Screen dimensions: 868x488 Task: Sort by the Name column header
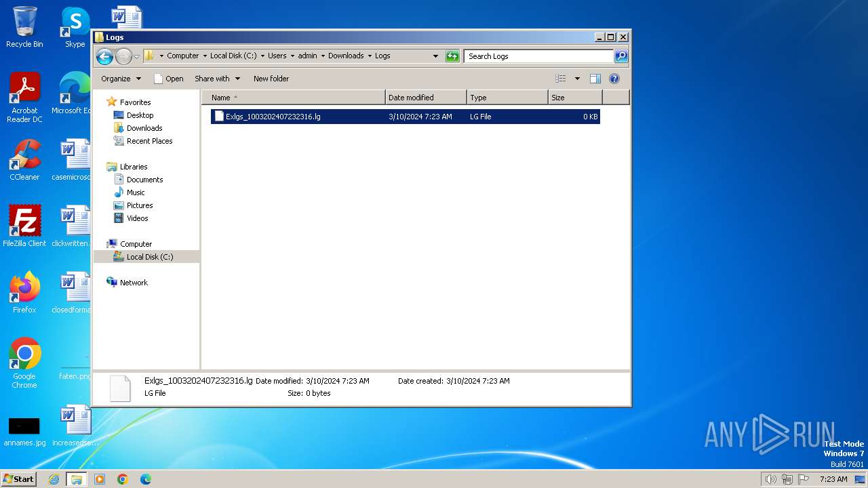click(293, 98)
